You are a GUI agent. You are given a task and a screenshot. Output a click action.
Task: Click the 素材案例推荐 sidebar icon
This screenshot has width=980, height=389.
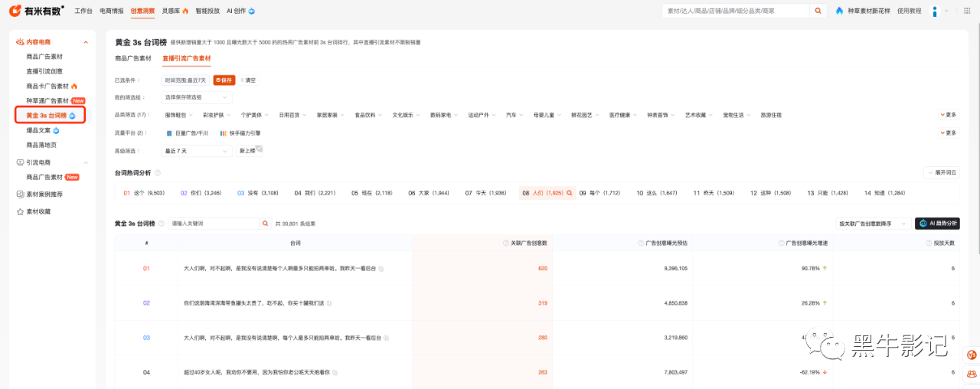pos(20,194)
